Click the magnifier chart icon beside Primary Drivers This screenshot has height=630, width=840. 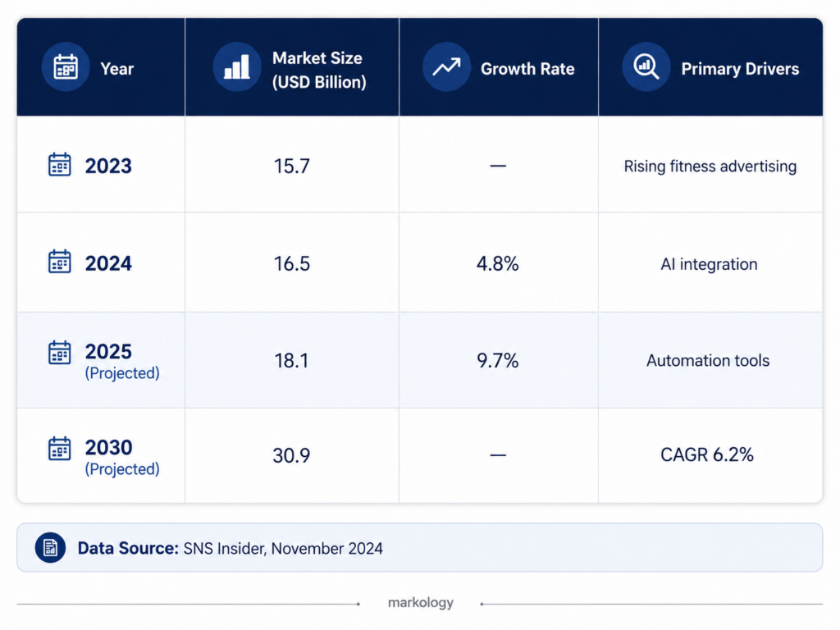(x=646, y=67)
